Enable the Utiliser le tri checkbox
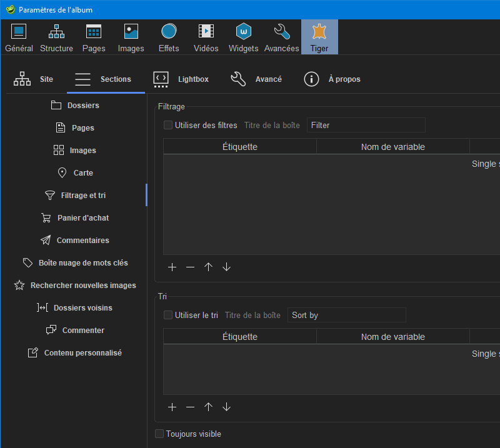500x448 pixels. tap(168, 315)
